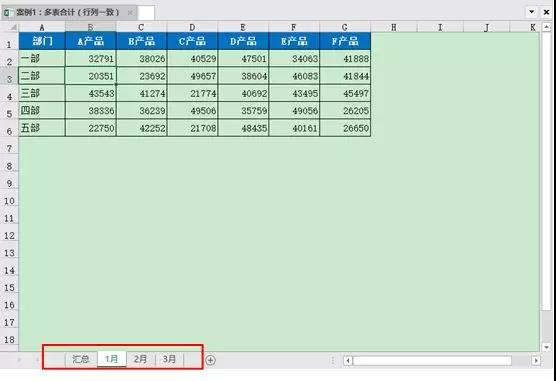
Task: Click the D产品 header cell
Action: (243, 41)
